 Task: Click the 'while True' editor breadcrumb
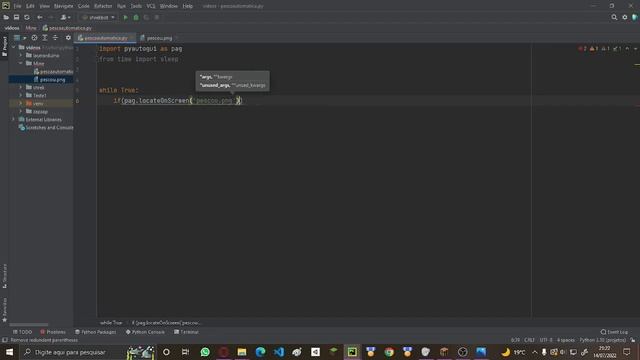point(111,322)
